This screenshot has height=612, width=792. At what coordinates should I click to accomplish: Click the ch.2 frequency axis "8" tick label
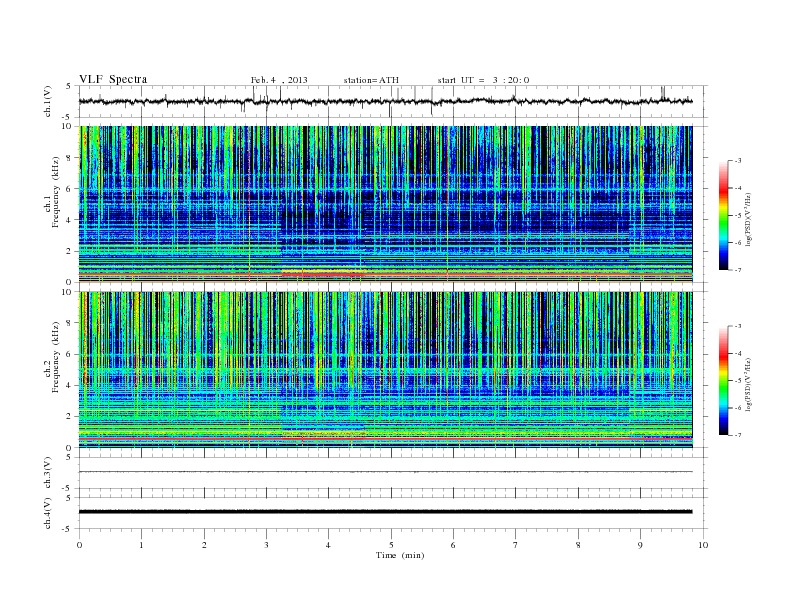[70, 323]
